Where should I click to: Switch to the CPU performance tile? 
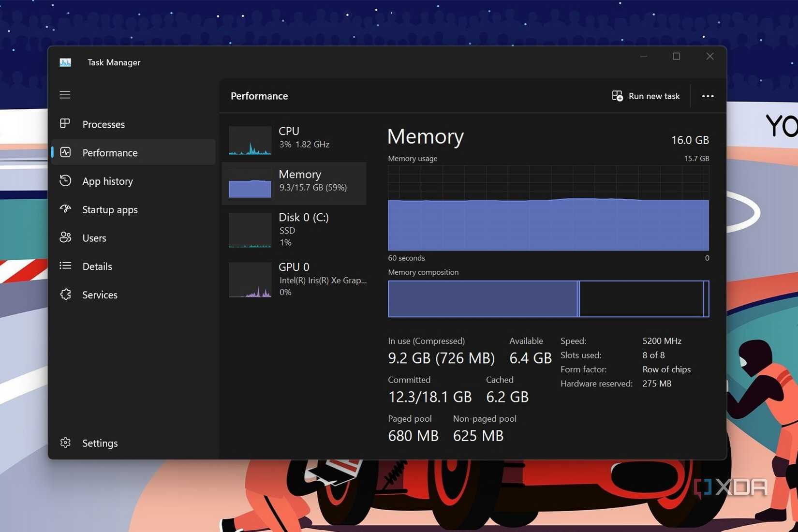tap(295, 139)
